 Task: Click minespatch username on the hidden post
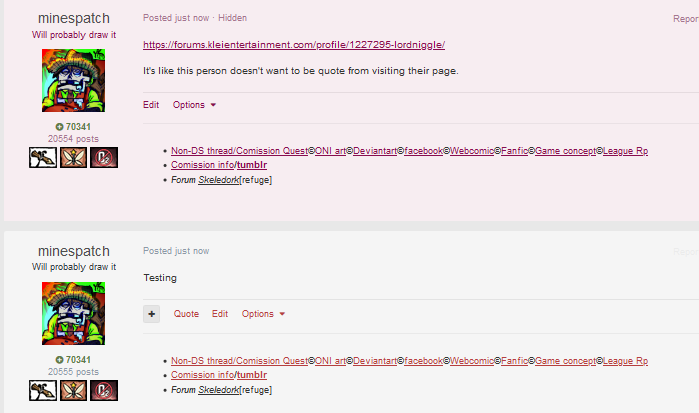coord(73,19)
